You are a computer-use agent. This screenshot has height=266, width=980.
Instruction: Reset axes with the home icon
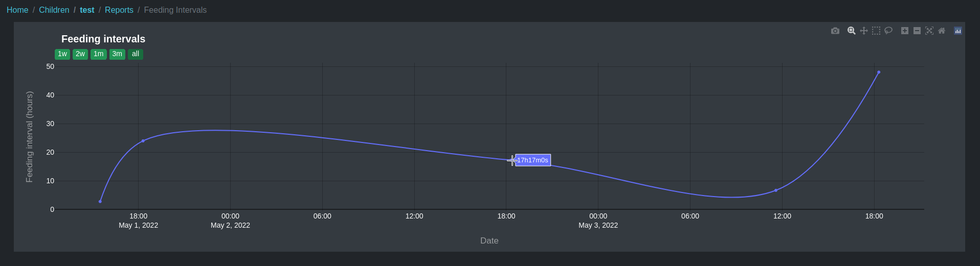pos(942,31)
